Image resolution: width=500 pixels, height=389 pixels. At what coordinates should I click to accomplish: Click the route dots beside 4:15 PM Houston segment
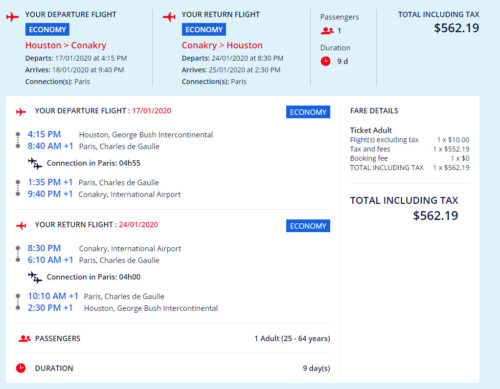pos(18,140)
